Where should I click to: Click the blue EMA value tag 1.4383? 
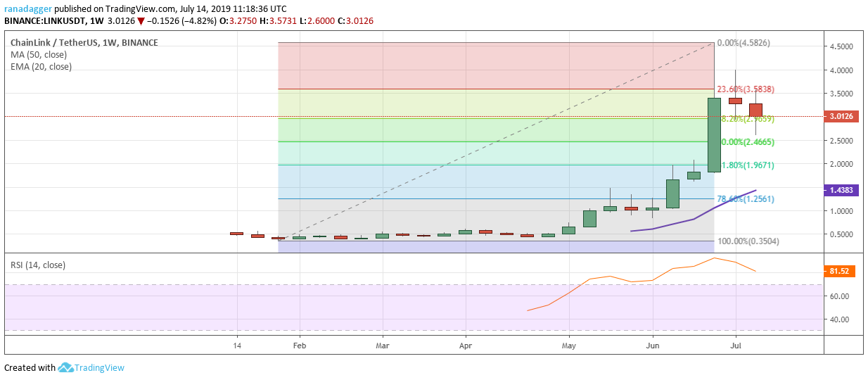coord(841,191)
